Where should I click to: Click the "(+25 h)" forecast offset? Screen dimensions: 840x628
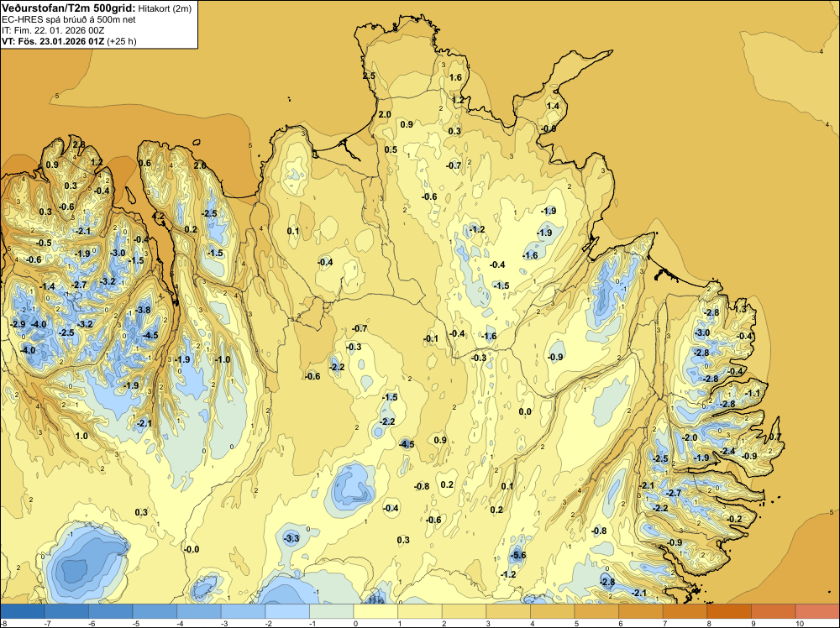pyautogui.click(x=122, y=41)
